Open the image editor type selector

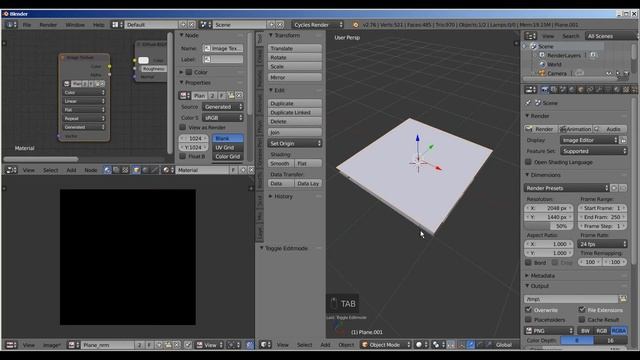11,345
